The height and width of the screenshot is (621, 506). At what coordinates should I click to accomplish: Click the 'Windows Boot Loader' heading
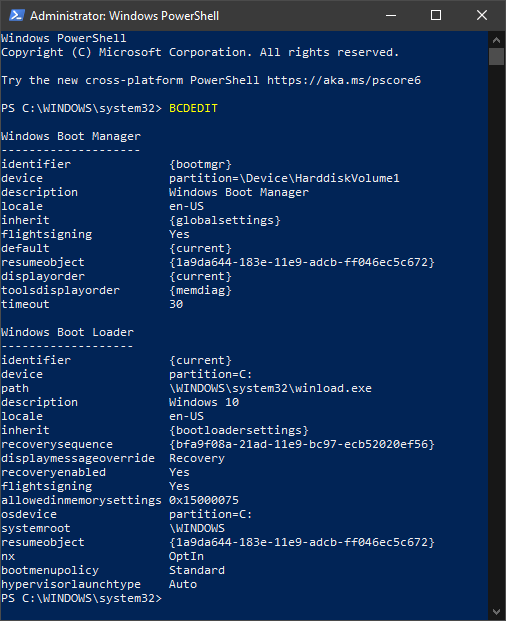tap(67, 332)
